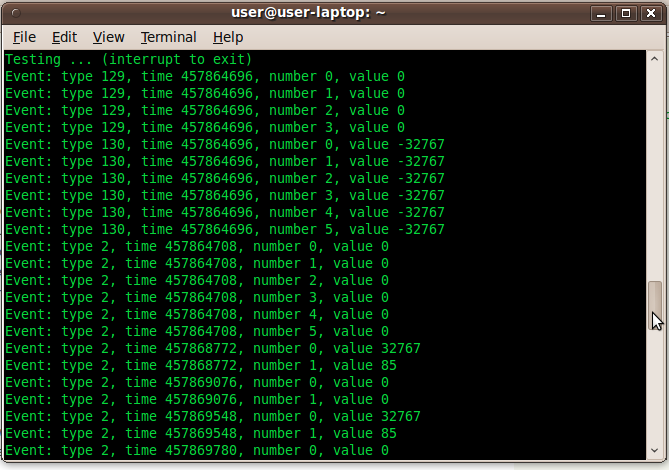The height and width of the screenshot is (470, 669).
Task: Click the window menu icon in title bar
Action: [16, 13]
